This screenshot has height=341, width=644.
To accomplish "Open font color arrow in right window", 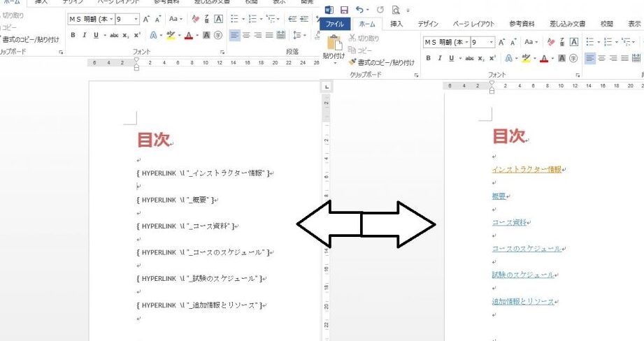I will pos(552,58).
